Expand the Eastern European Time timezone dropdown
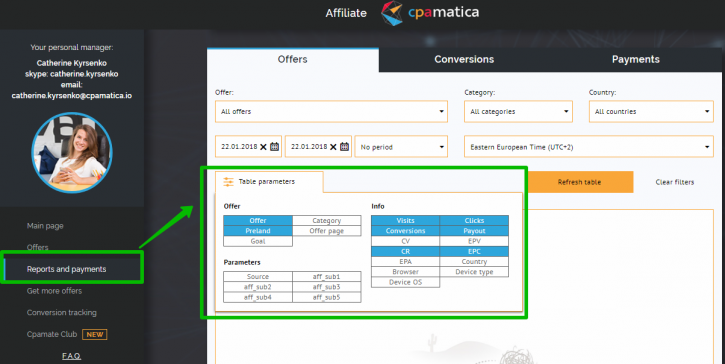Viewport: 725px width, 364px height. [x=589, y=147]
